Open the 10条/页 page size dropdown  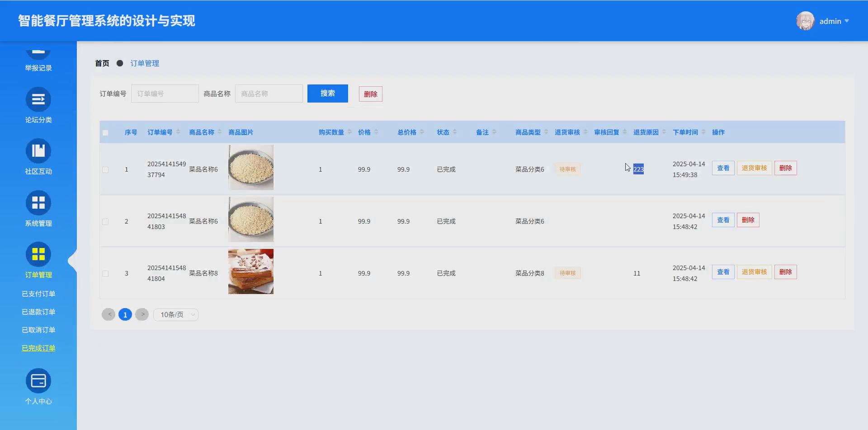point(176,314)
